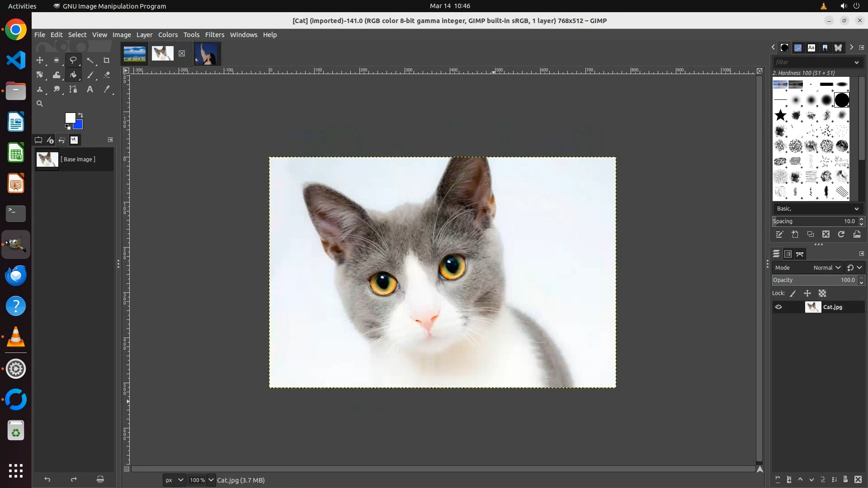Click the Clone stamp tool
868x488 pixels.
[x=40, y=89]
